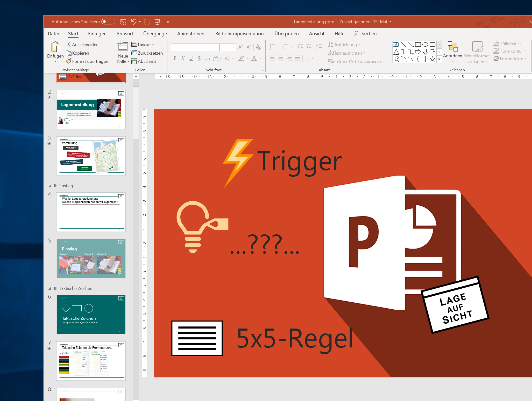Click the text highlight color icon
532x401 pixels.
[241, 58]
